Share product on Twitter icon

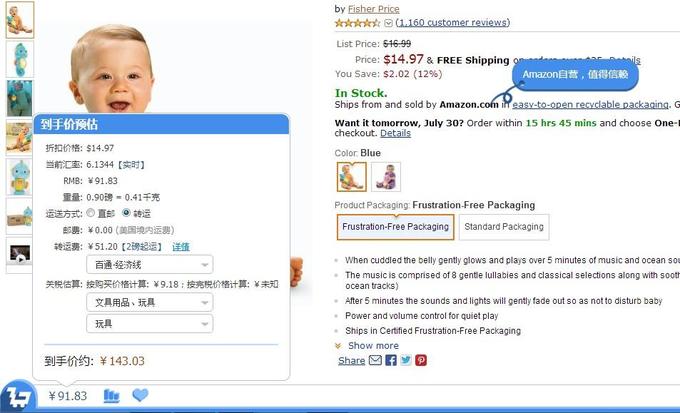pyautogui.click(x=406, y=360)
